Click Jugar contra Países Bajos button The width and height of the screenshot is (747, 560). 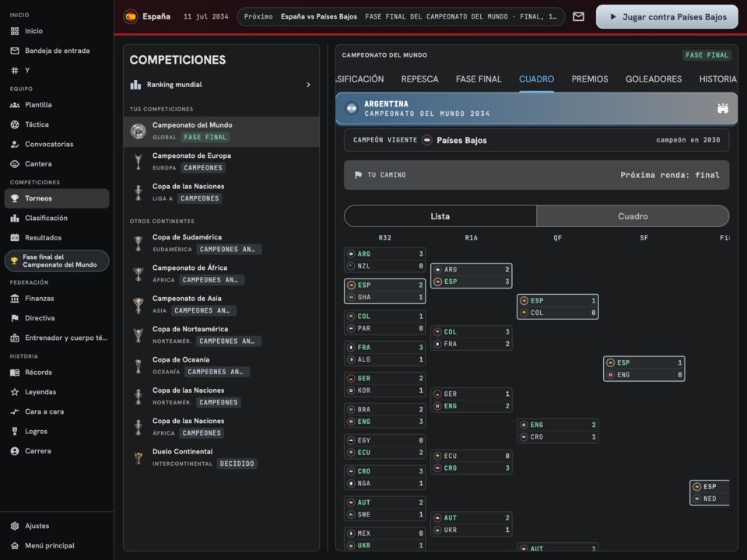click(667, 17)
